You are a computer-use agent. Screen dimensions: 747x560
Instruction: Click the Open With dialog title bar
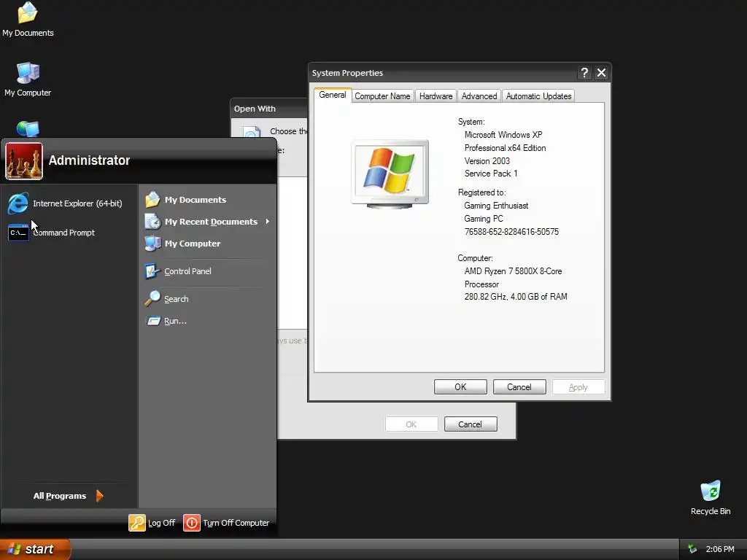pyautogui.click(x=269, y=109)
